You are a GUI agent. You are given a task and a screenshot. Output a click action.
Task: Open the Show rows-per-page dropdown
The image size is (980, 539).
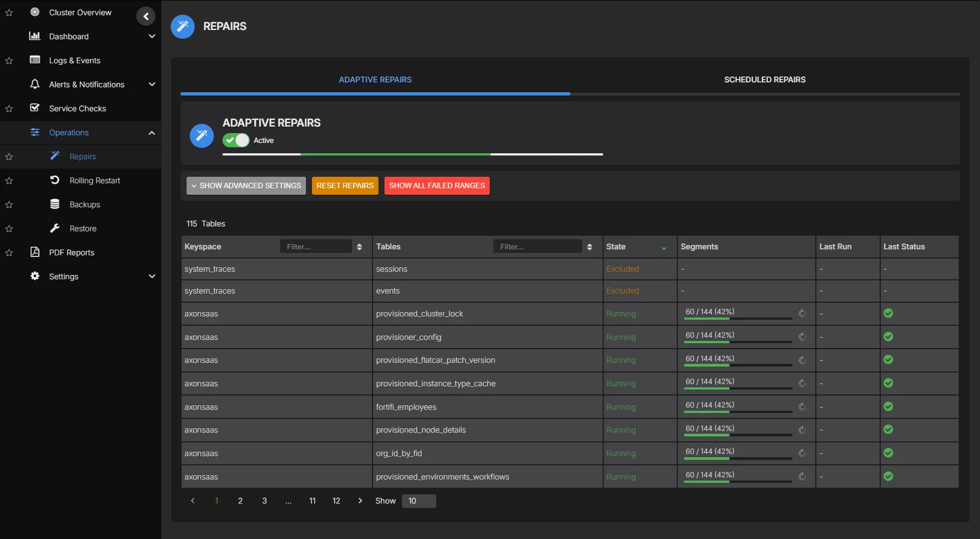coord(418,501)
